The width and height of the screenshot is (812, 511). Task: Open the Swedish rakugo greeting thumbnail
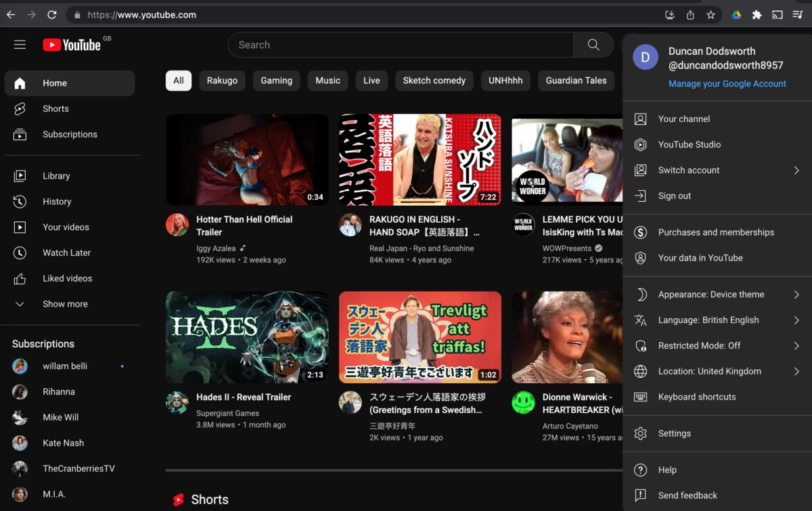(x=420, y=337)
